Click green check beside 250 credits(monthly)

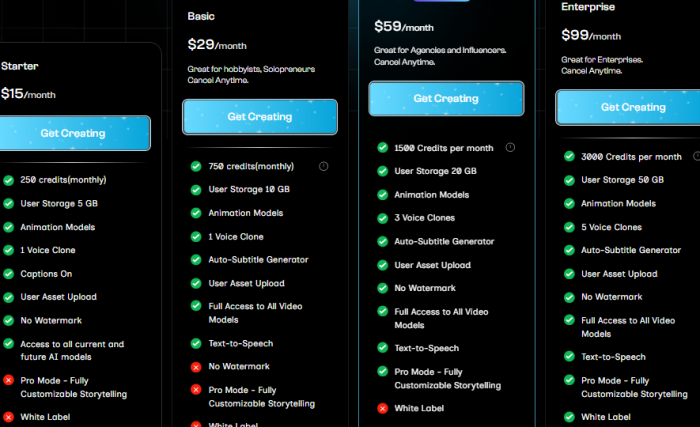(8, 180)
